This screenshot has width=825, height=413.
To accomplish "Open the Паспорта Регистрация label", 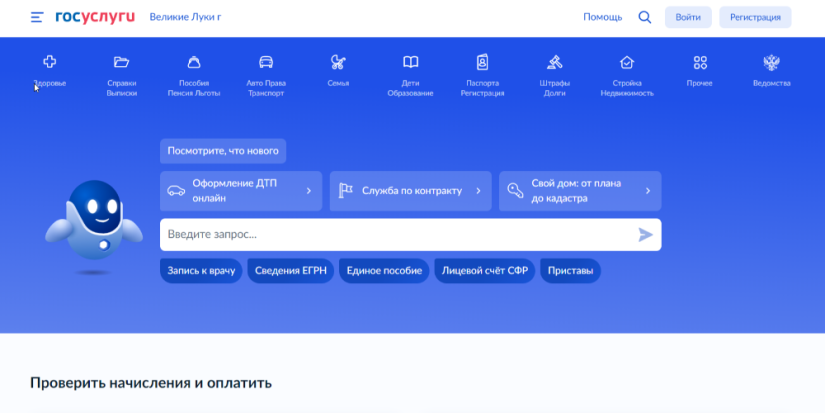I will pyautogui.click(x=482, y=88).
